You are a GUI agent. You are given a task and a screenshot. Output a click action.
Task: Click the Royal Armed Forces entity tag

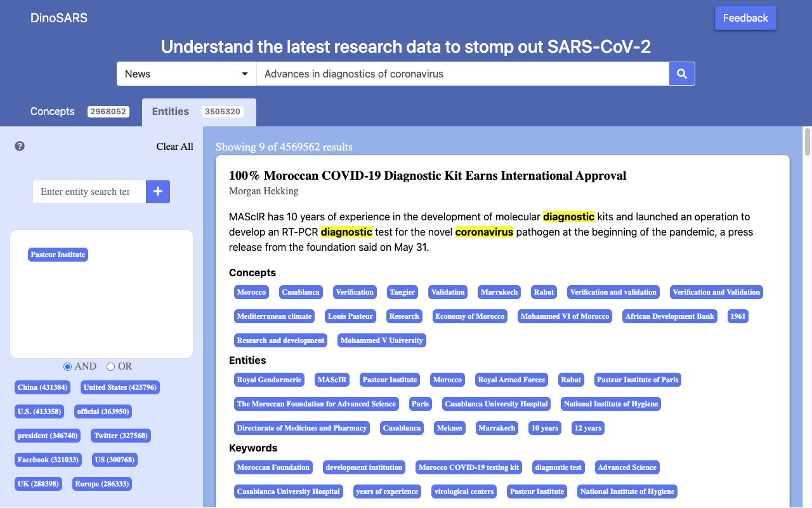[x=511, y=380]
